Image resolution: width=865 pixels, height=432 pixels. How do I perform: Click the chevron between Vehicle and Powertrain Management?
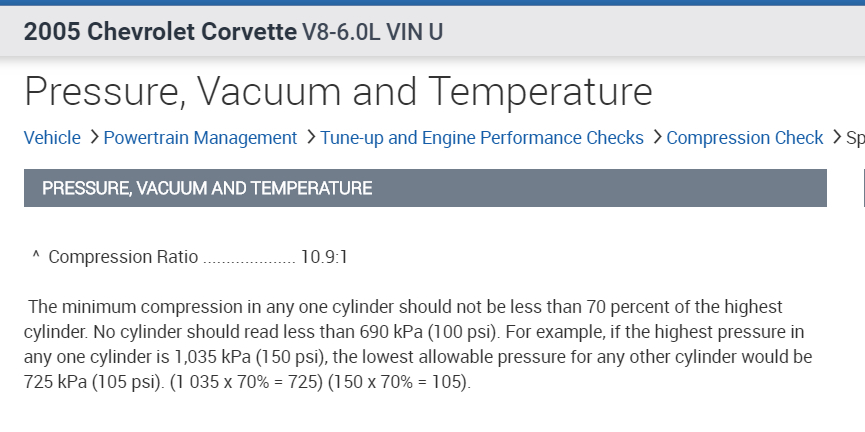point(93,137)
